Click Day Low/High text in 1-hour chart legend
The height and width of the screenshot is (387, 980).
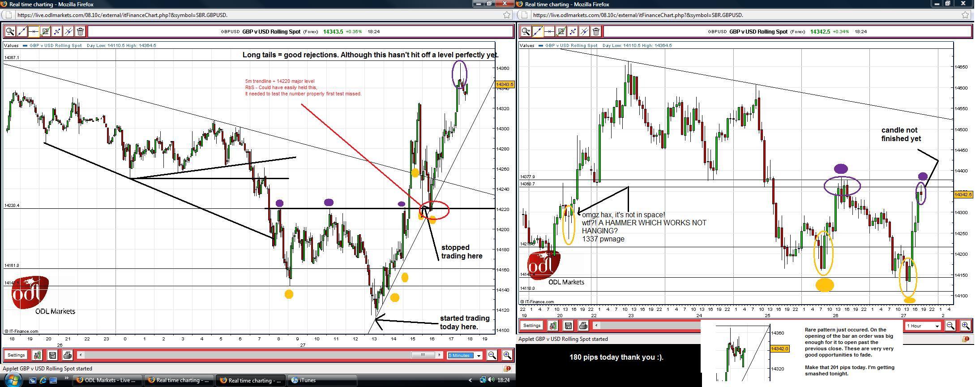pos(637,45)
